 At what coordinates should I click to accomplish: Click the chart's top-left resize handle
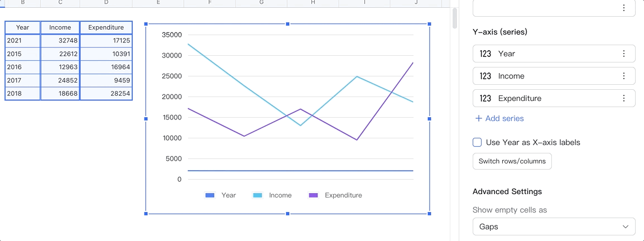click(146, 24)
